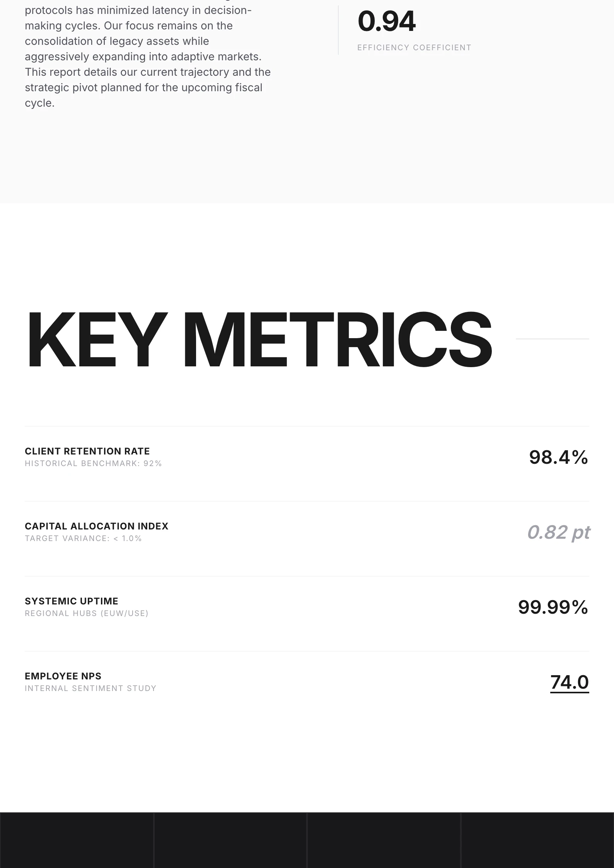
Task: Click the CLIENT RETENTION RATE label
Action: click(x=87, y=451)
